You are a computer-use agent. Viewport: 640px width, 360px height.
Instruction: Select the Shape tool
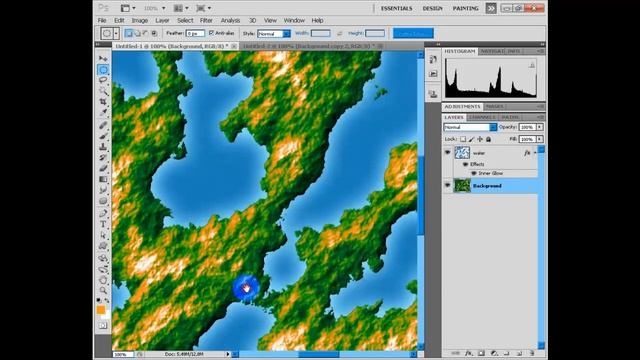[103, 246]
